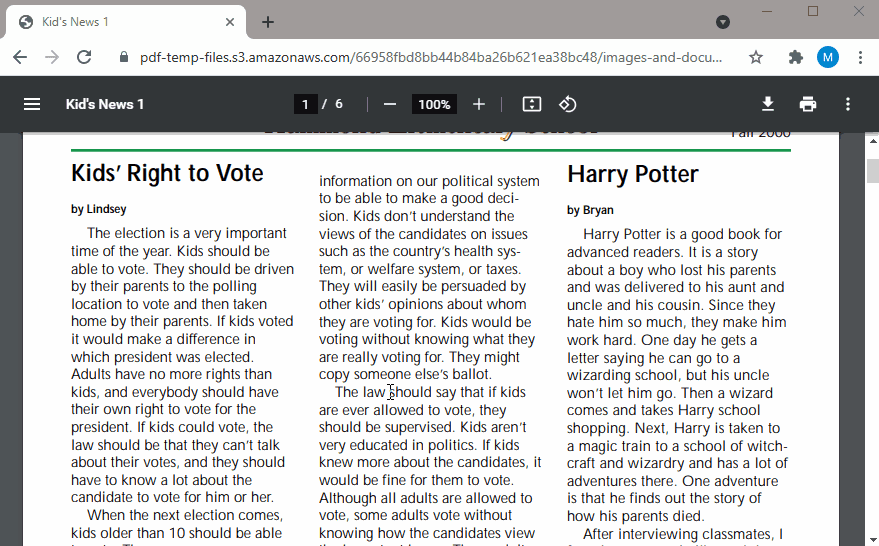This screenshot has height=546, width=879.
Task: Open the browser extensions puzzle icon
Action: [796, 57]
